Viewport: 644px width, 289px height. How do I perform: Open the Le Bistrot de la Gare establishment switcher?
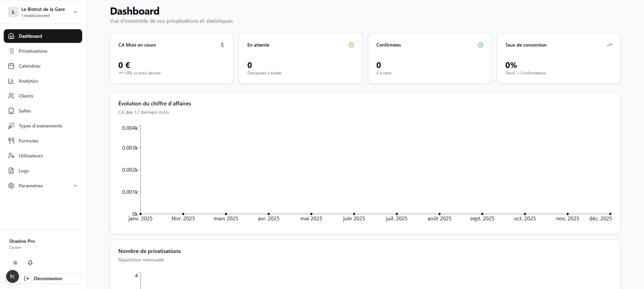(x=43, y=12)
